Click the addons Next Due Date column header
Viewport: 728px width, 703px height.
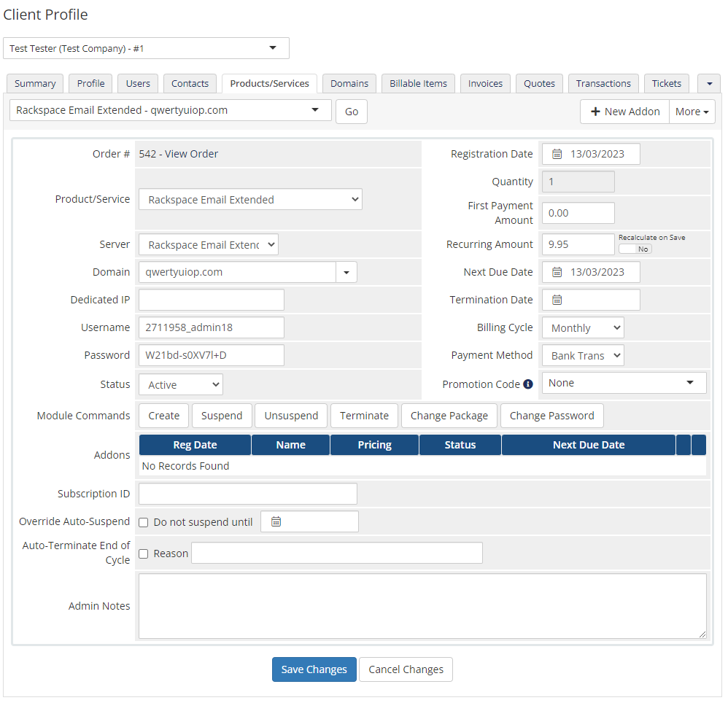589,445
